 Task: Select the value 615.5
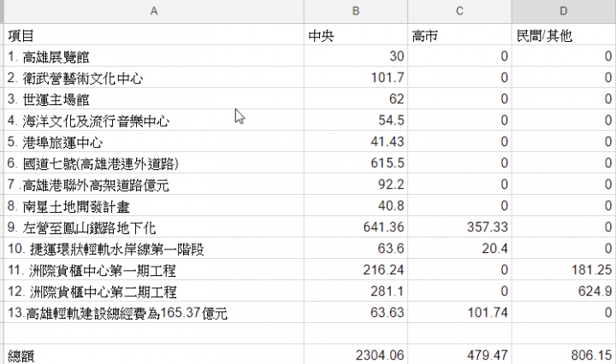click(356, 163)
